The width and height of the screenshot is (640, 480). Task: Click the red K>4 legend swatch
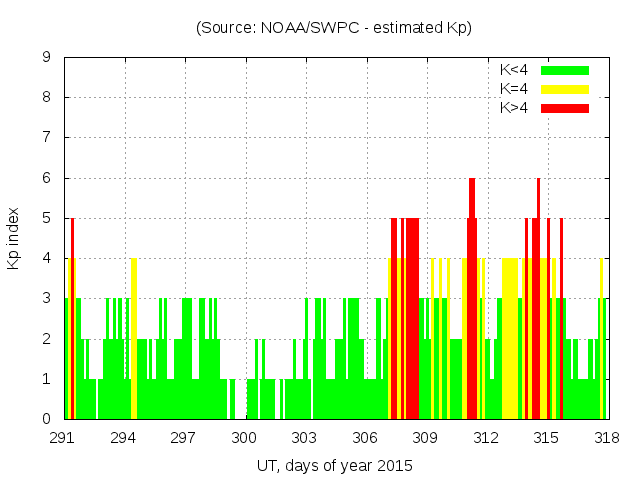[565, 108]
